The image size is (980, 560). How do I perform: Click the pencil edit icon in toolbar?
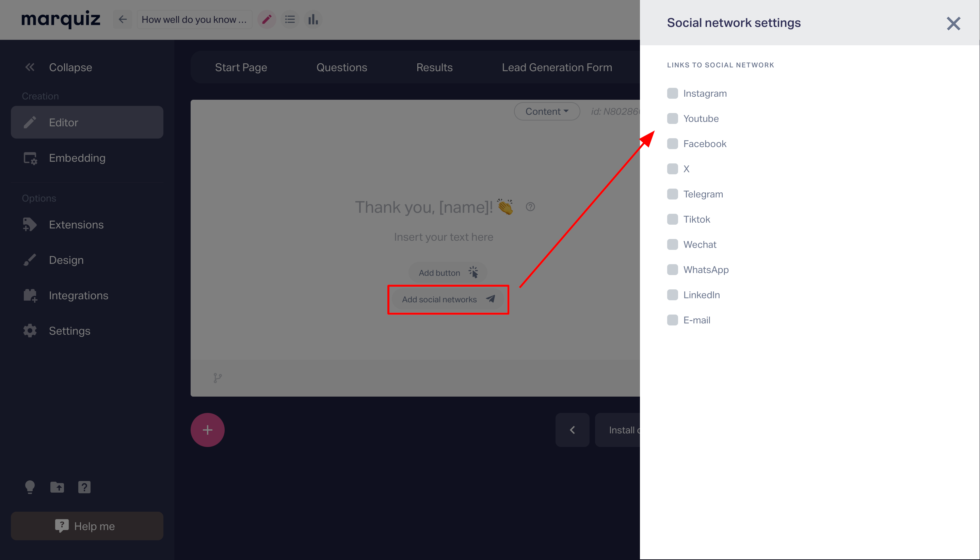pos(266,19)
